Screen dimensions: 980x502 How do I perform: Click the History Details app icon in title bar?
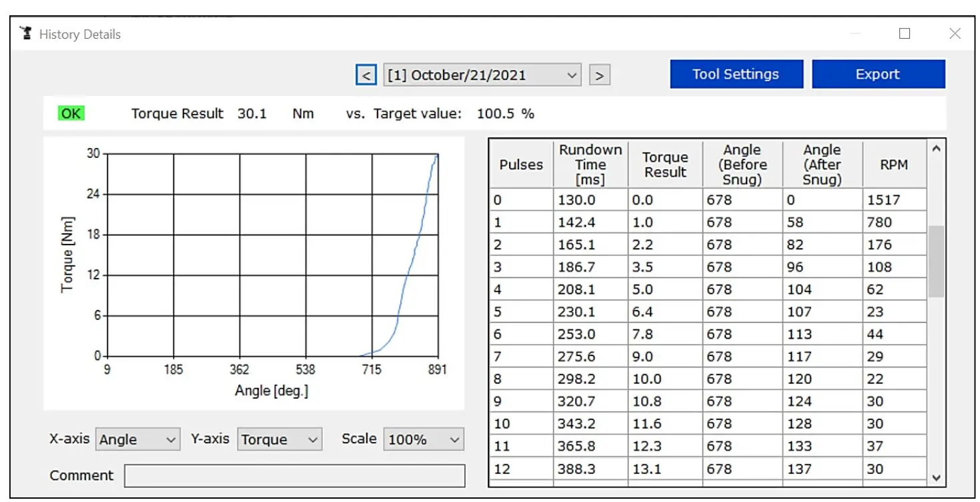[26, 33]
